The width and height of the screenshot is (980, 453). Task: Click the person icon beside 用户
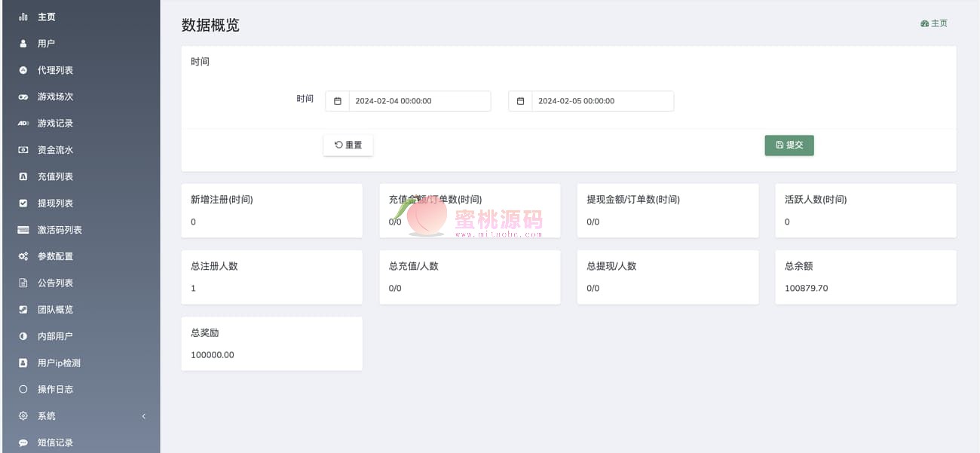pyautogui.click(x=23, y=44)
